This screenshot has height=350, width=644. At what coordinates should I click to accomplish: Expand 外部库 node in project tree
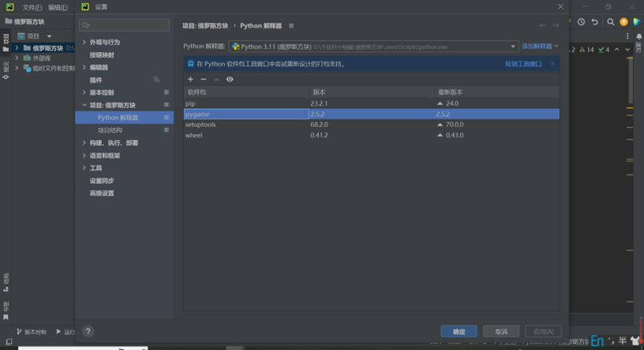(x=17, y=58)
